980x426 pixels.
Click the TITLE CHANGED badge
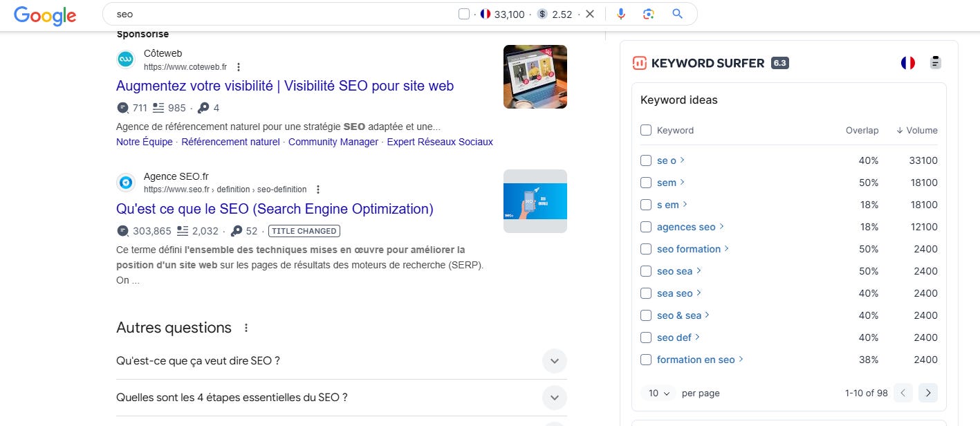pos(304,231)
